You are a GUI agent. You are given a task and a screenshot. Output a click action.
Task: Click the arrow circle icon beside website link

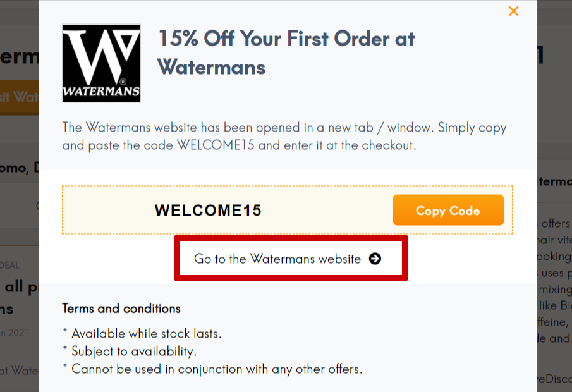[375, 259]
